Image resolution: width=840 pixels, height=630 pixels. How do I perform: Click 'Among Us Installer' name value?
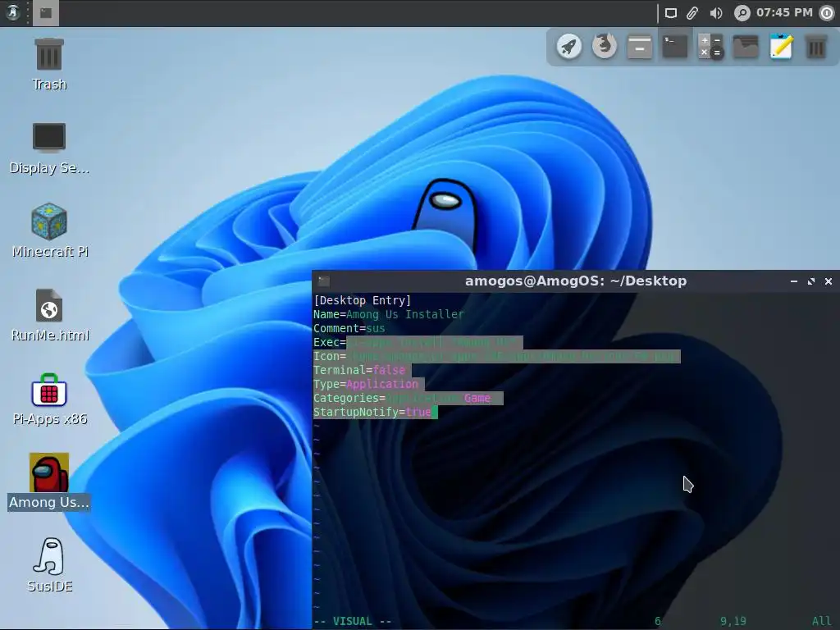[405, 314]
